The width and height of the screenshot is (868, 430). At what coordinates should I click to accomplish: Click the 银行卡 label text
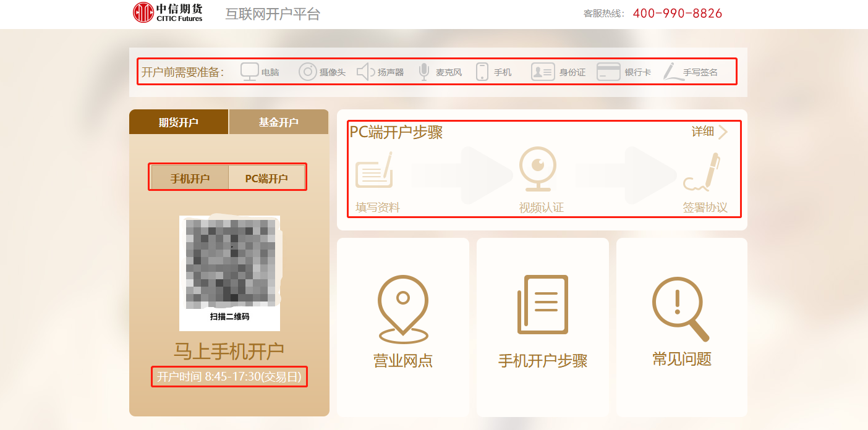coord(638,72)
